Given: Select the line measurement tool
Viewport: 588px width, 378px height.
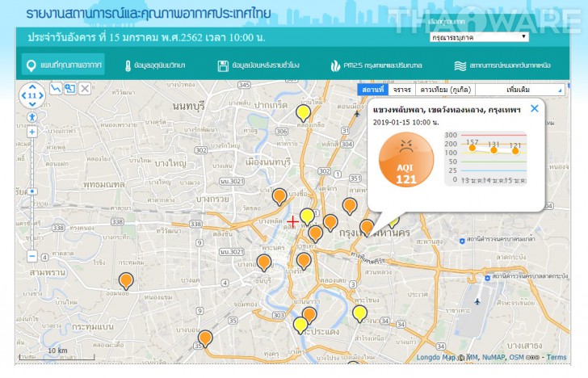Looking at the screenshot, I should coord(56,89).
